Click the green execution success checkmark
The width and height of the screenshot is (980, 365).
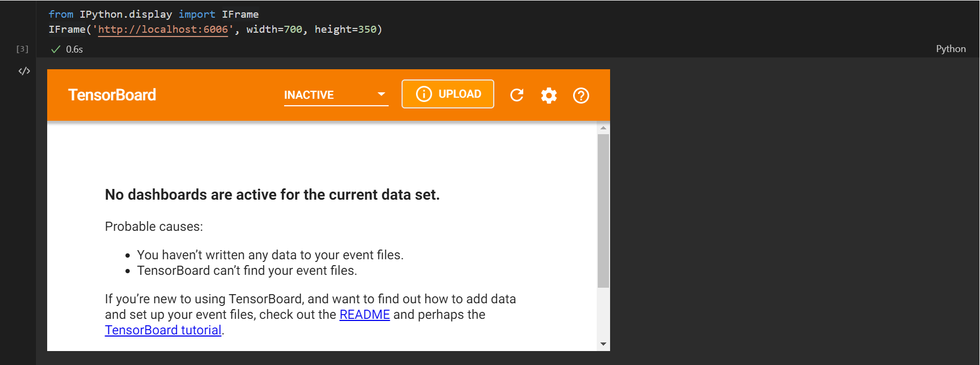[x=55, y=49]
